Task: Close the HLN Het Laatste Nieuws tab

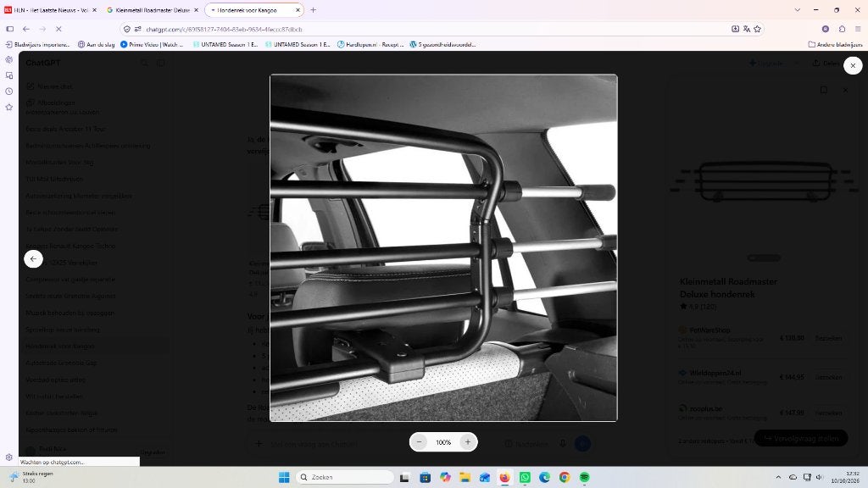Action: [94, 10]
